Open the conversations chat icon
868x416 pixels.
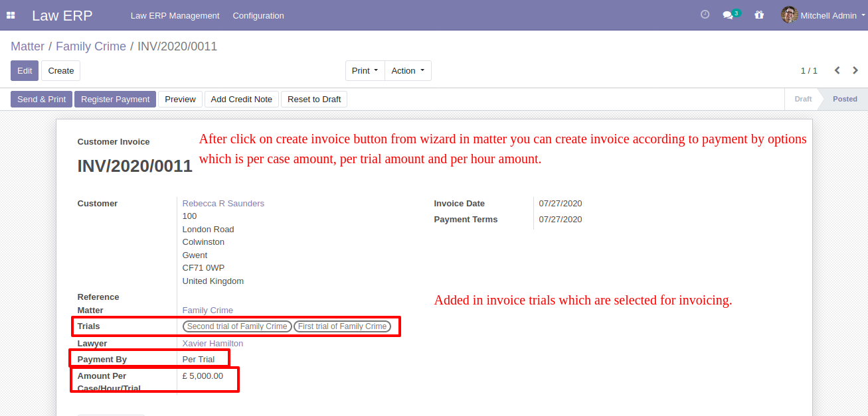pyautogui.click(x=729, y=15)
